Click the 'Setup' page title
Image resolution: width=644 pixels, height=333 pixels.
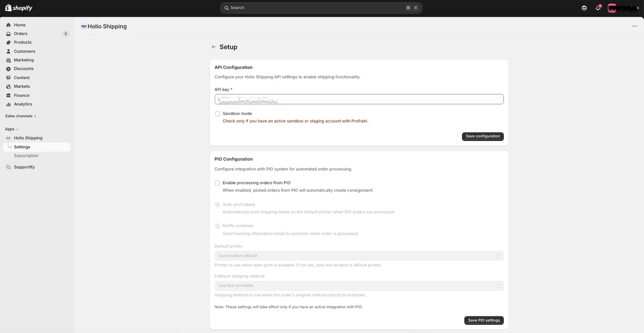pyautogui.click(x=229, y=47)
